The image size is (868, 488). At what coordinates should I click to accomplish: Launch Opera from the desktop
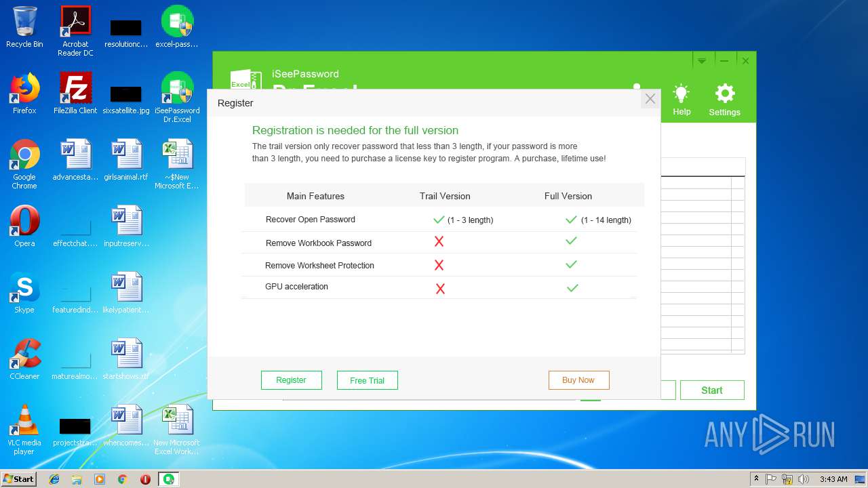[24, 226]
